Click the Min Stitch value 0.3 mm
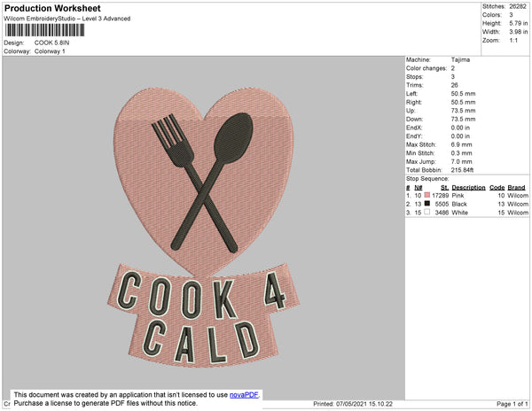Image resolution: width=532 pixels, height=411 pixels. click(x=461, y=153)
